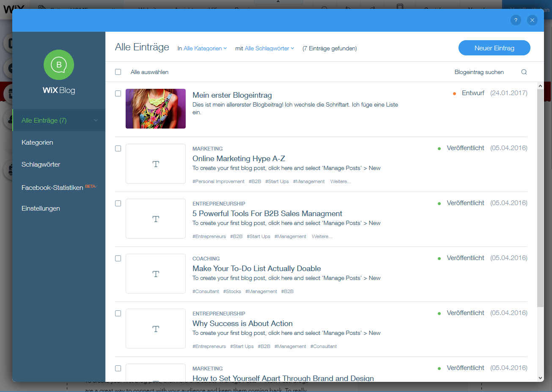Open Facebook-Statistiken in the sidebar
This screenshot has height=392, width=552.
(52, 187)
